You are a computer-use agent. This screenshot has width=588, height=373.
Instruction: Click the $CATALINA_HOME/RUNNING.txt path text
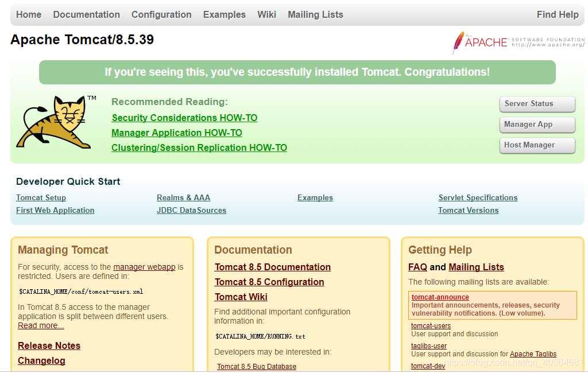pos(260,337)
